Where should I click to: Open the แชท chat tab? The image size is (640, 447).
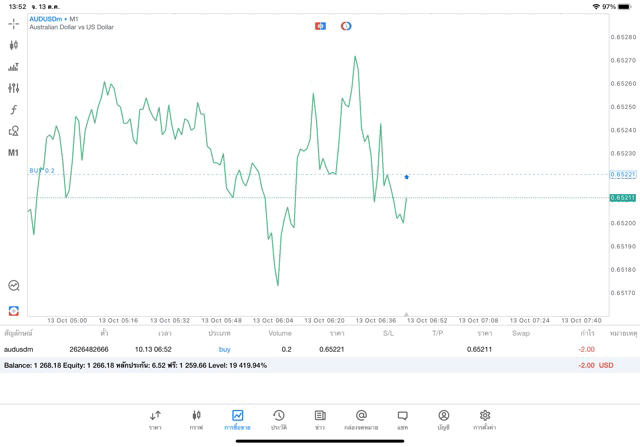click(402, 419)
